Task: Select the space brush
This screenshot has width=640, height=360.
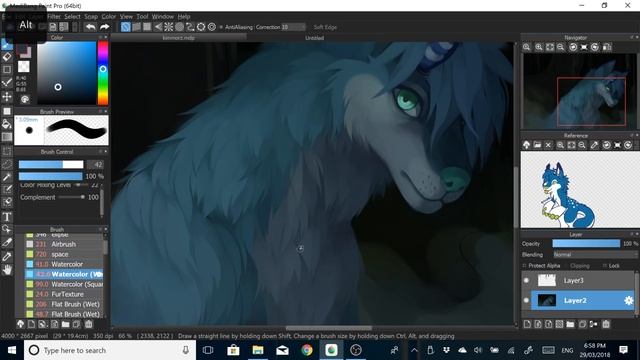Action: (x=64, y=254)
